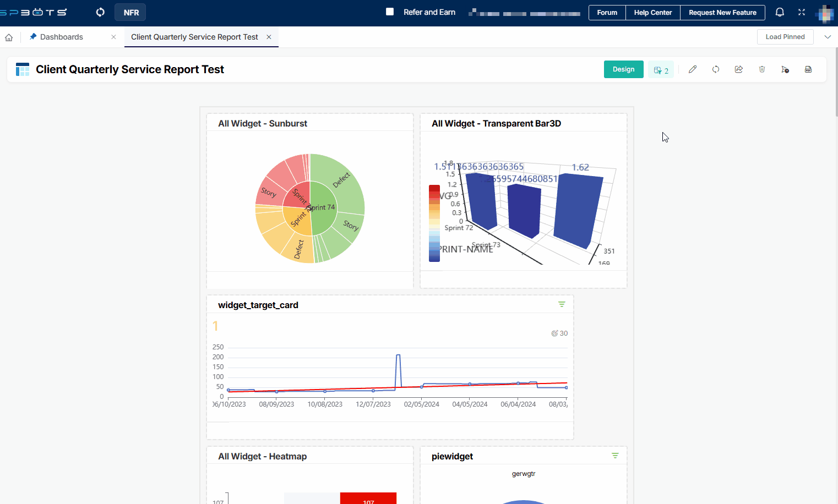Export the dashboard as PDF
The width and height of the screenshot is (838, 504).
click(808, 69)
